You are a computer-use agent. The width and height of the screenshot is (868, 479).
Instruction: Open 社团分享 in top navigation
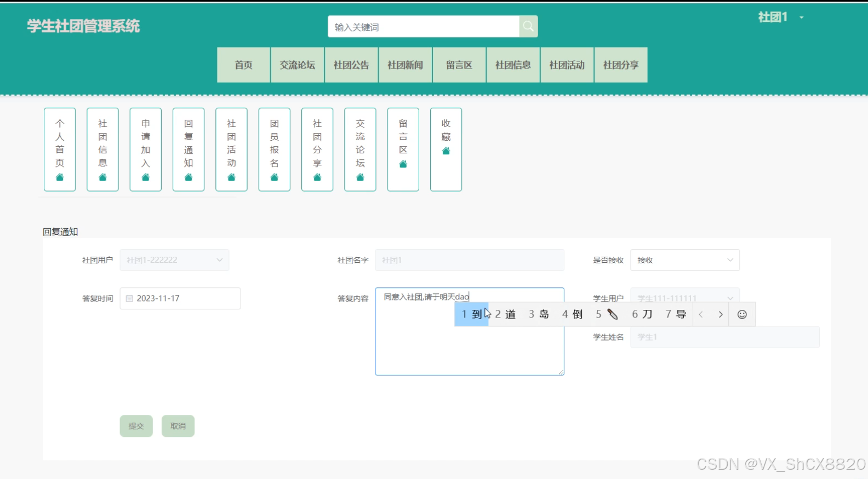(x=621, y=65)
